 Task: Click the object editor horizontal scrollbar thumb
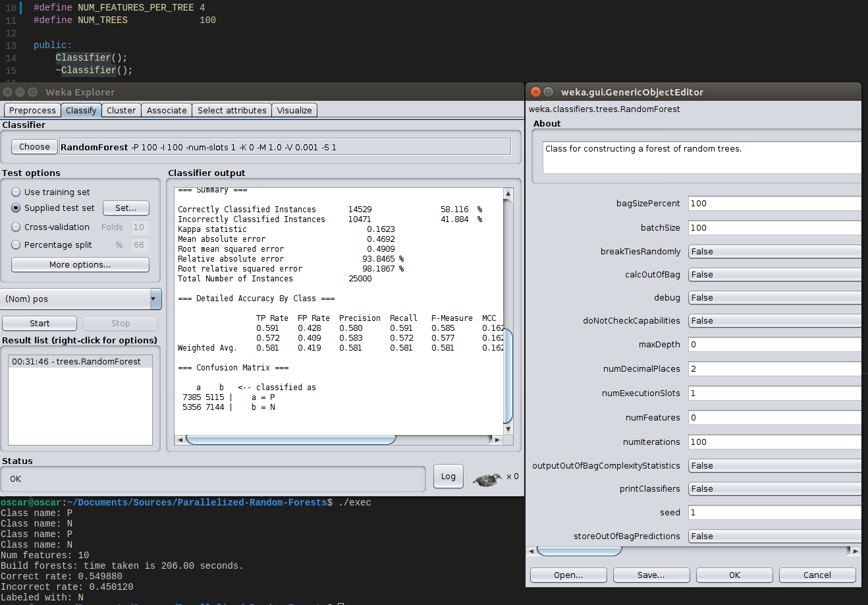580,551
